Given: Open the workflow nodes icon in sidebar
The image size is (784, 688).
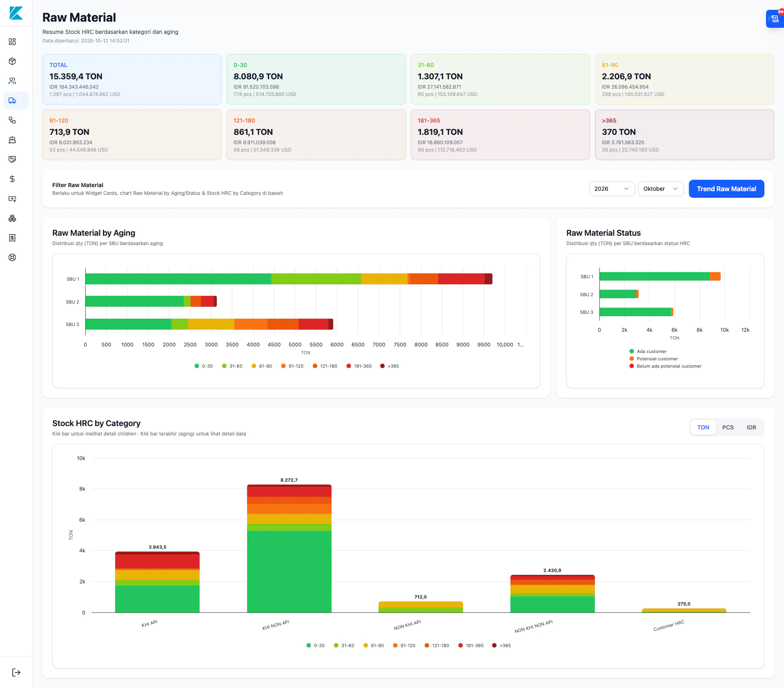Looking at the screenshot, I should click(x=12, y=120).
